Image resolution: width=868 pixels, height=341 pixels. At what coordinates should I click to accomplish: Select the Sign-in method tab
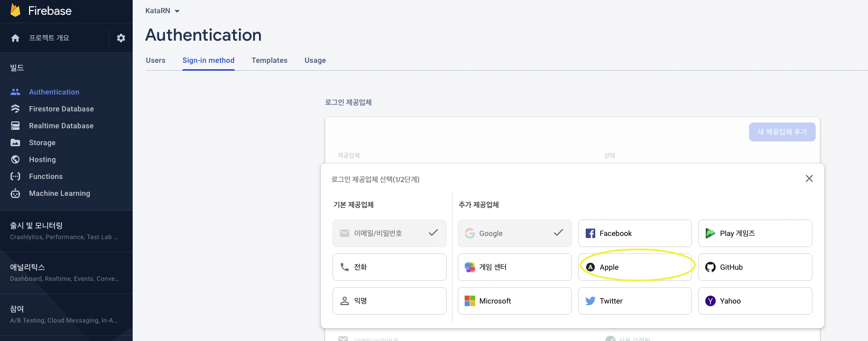click(208, 60)
